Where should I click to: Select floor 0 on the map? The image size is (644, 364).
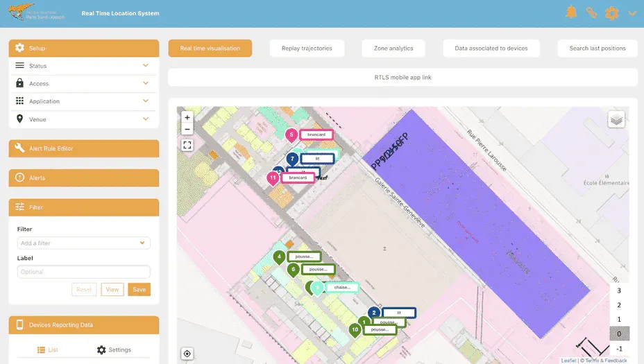(619, 333)
